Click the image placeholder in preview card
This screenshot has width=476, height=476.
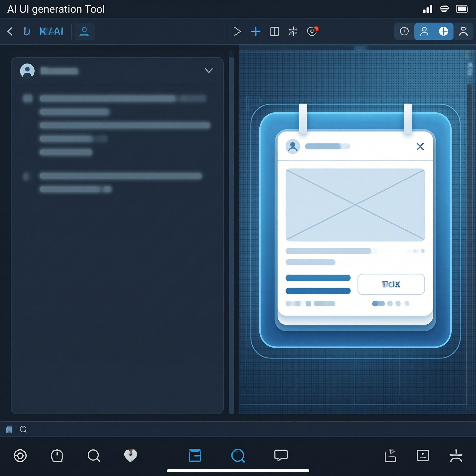point(355,205)
